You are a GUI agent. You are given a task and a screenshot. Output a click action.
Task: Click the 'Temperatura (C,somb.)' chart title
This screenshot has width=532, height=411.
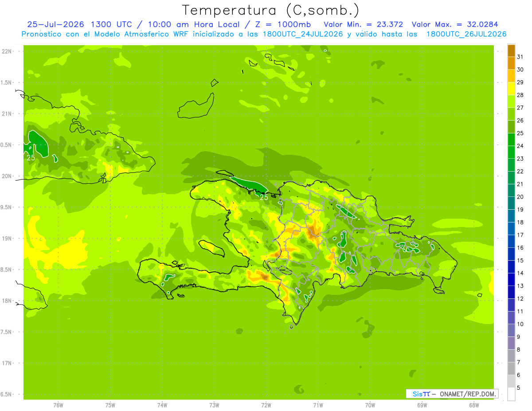pyautogui.click(x=271, y=10)
